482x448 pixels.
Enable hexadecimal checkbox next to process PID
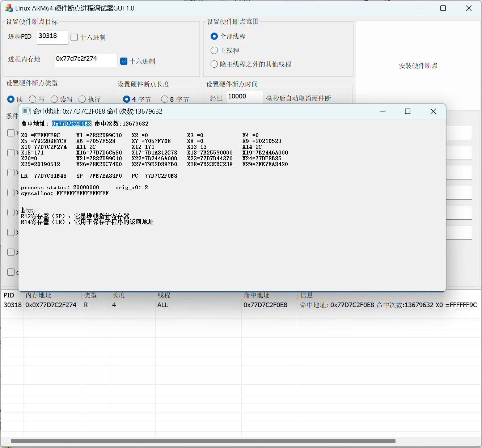click(x=74, y=37)
